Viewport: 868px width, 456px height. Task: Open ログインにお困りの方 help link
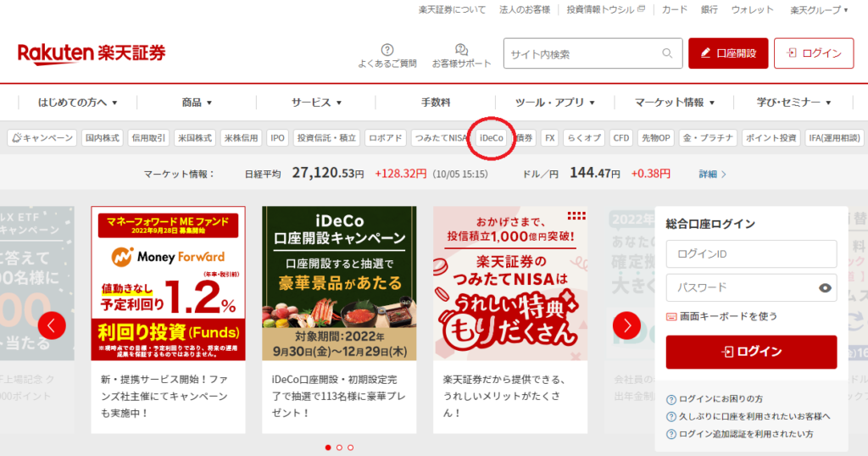click(x=721, y=399)
